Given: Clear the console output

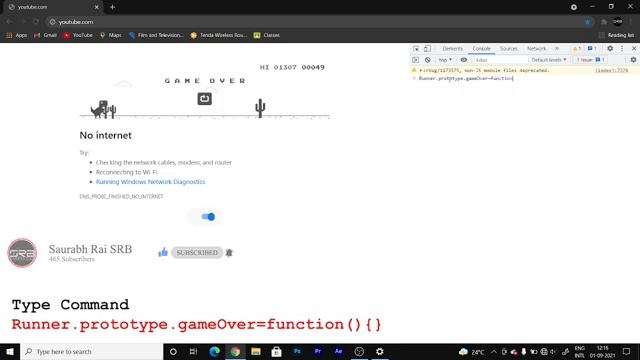Looking at the screenshot, I should tap(427, 60).
